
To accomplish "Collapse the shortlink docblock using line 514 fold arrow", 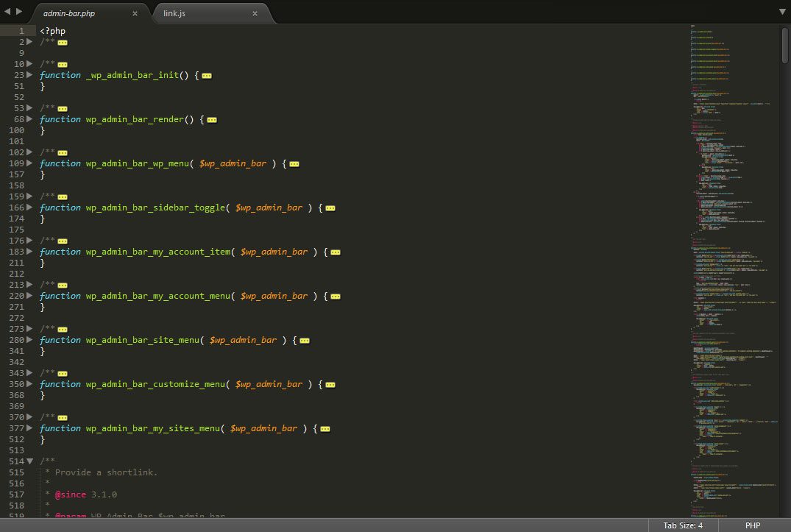I will [x=29, y=461].
